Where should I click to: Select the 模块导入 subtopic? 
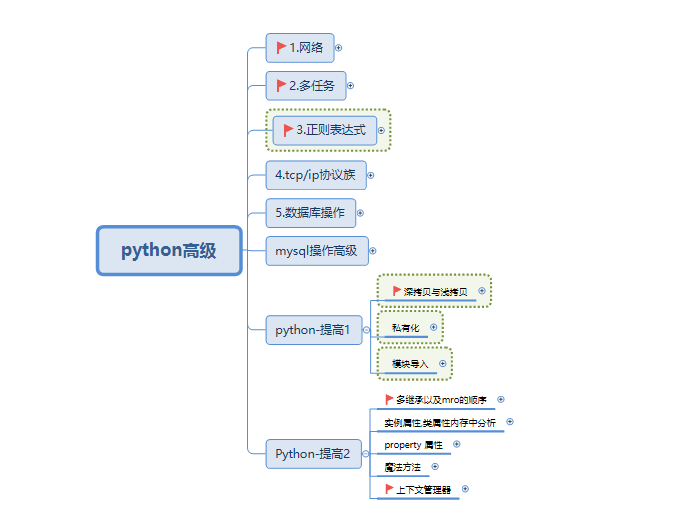(410, 364)
